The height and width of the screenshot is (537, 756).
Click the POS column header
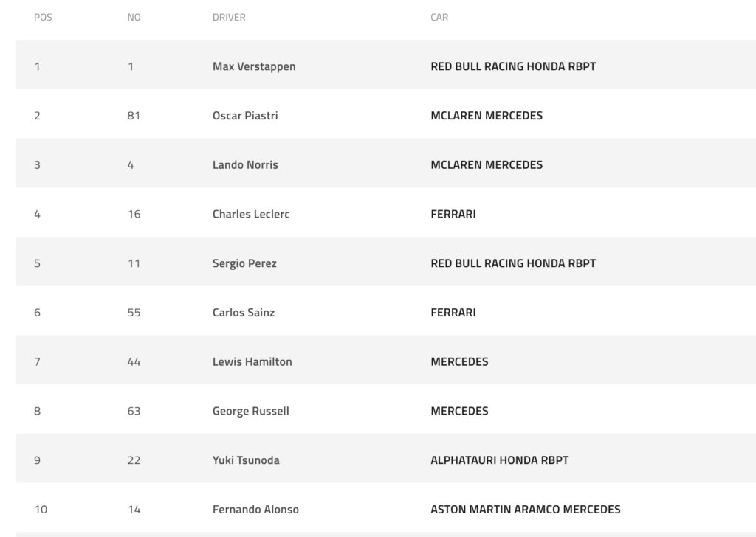pos(43,18)
